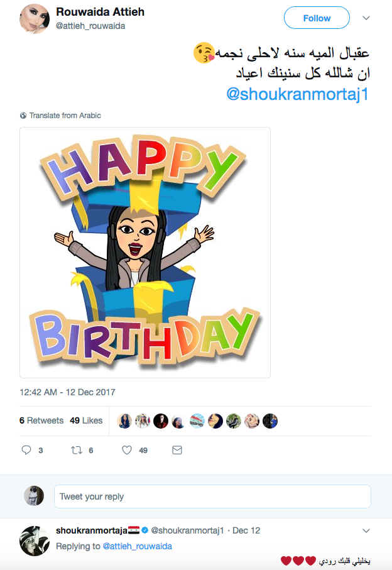The height and width of the screenshot is (570, 392).
Task: Expand the tweet options chevron
Action: click(367, 18)
